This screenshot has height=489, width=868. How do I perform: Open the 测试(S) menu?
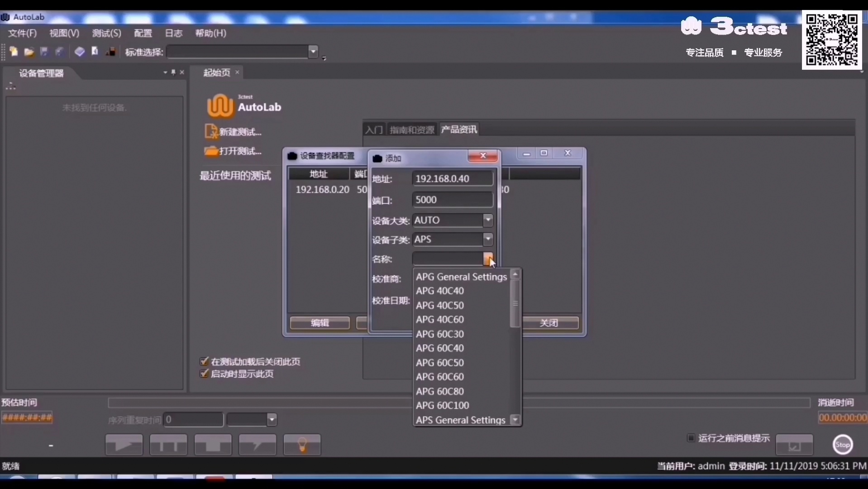[x=107, y=33]
